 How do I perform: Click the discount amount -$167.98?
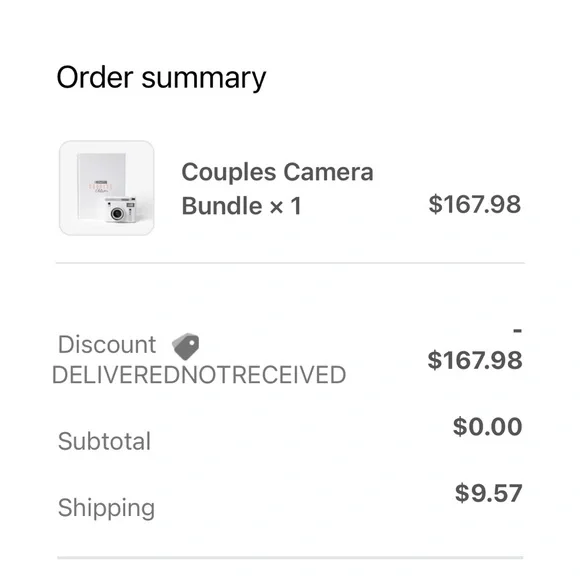[x=475, y=350]
